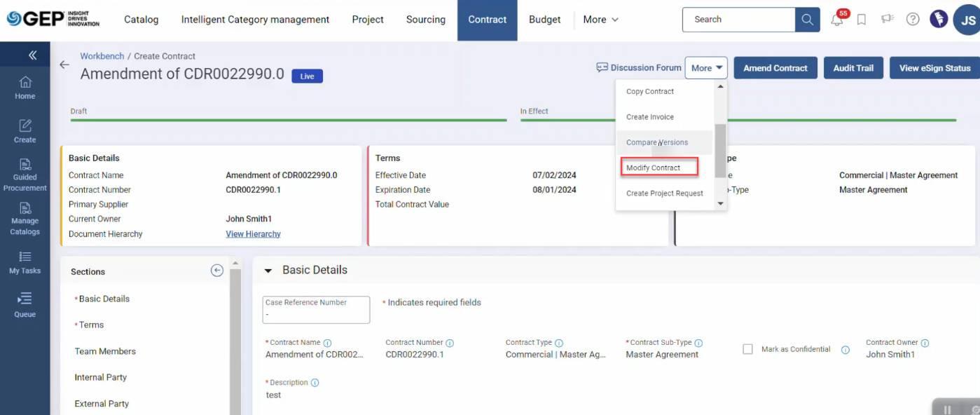Image resolution: width=980 pixels, height=415 pixels.
Task: Click the search magnifier button
Action: pyautogui.click(x=808, y=20)
